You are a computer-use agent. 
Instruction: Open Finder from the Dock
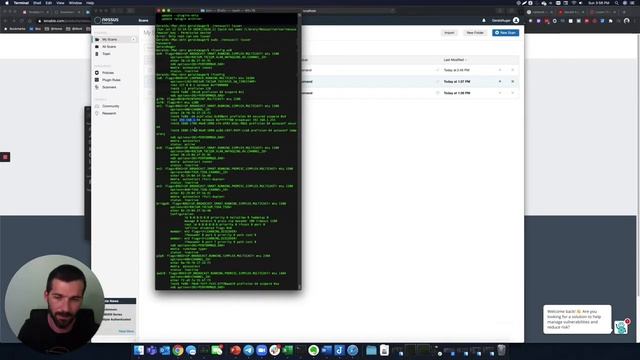pyautogui.click(x=139, y=350)
